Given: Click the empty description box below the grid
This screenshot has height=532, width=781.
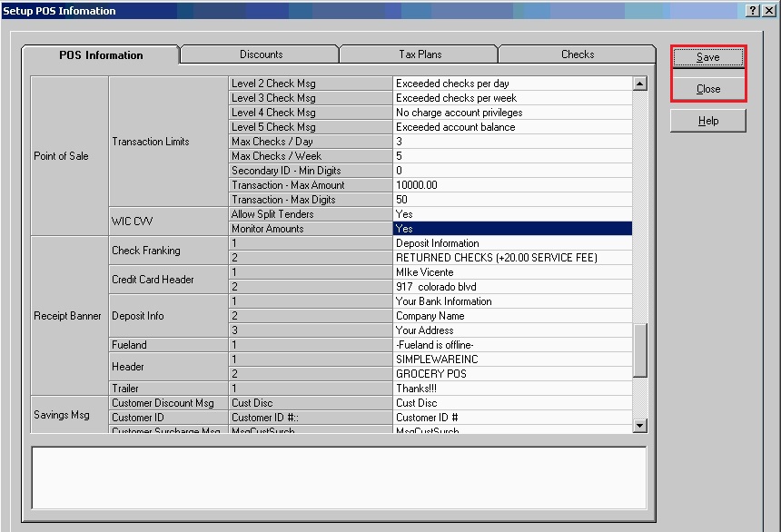Looking at the screenshot, I should [339, 478].
